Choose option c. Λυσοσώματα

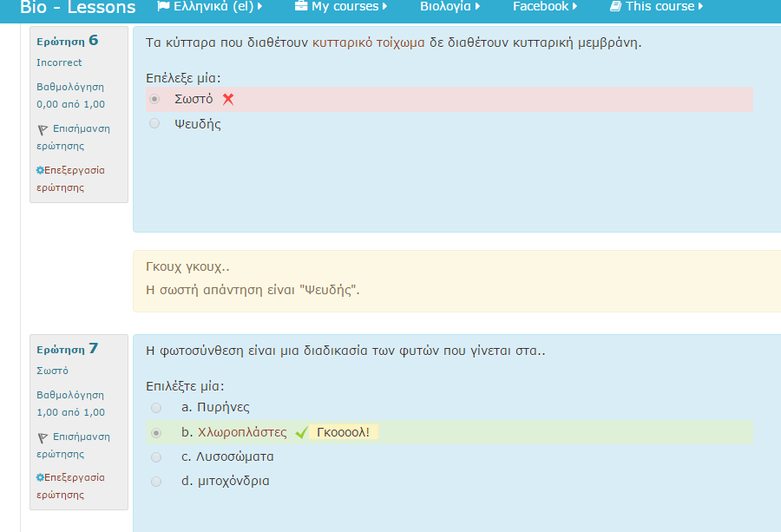[156, 456]
